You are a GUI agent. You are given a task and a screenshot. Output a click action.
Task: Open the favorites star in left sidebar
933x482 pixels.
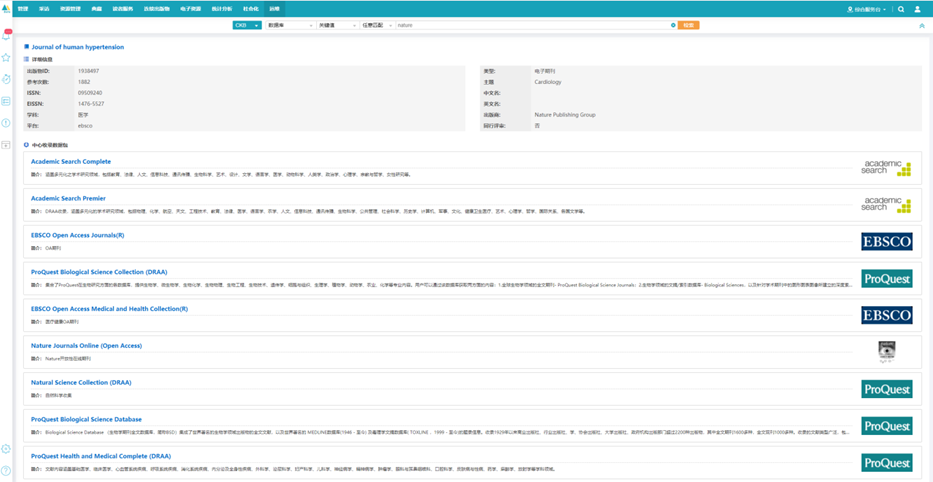point(6,58)
